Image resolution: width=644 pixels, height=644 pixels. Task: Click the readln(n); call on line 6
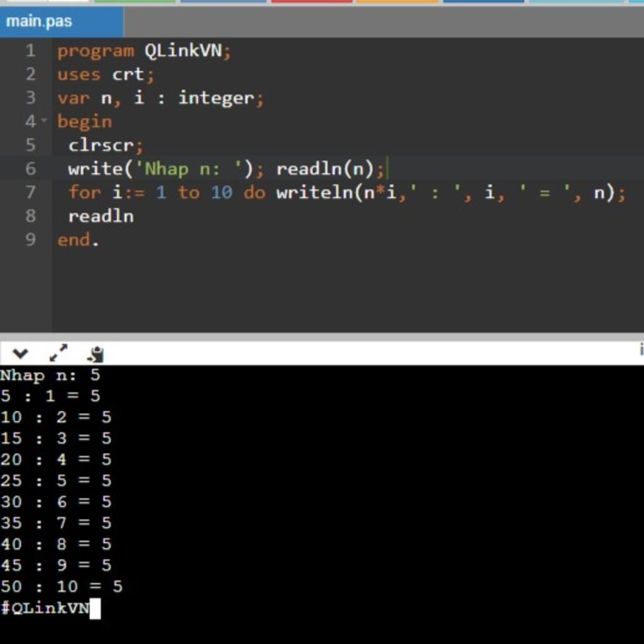(x=331, y=169)
